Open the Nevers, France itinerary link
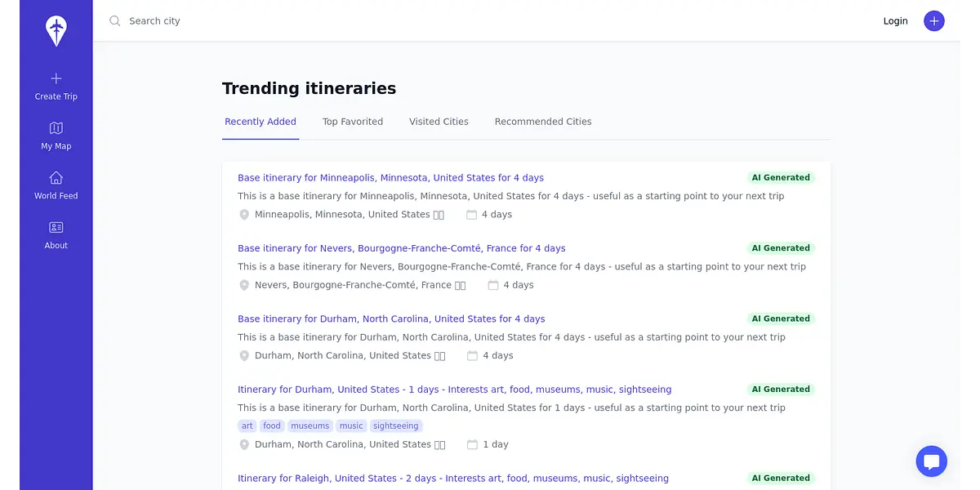Screen dimensions: 980x490 click(x=401, y=248)
